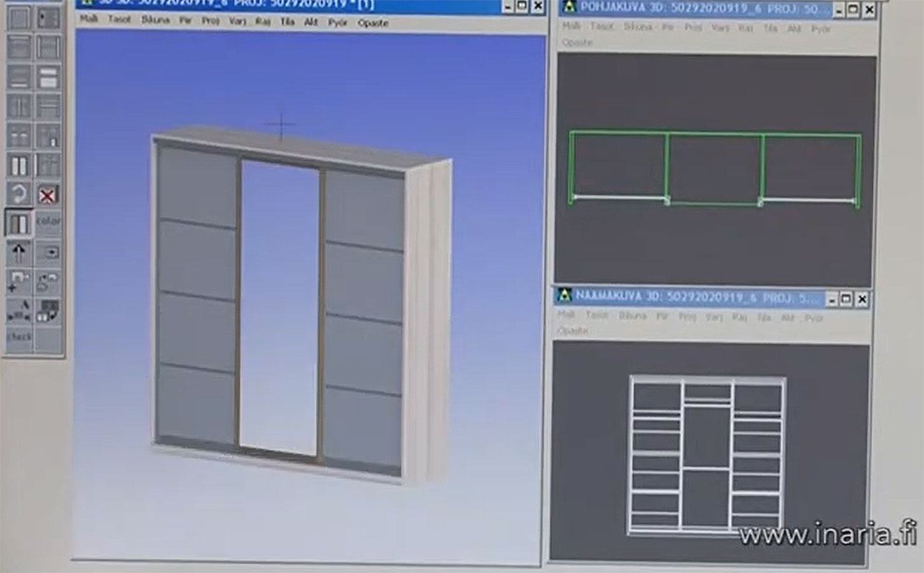
Task: Select the up arrow tool icon
Action: 19,253
